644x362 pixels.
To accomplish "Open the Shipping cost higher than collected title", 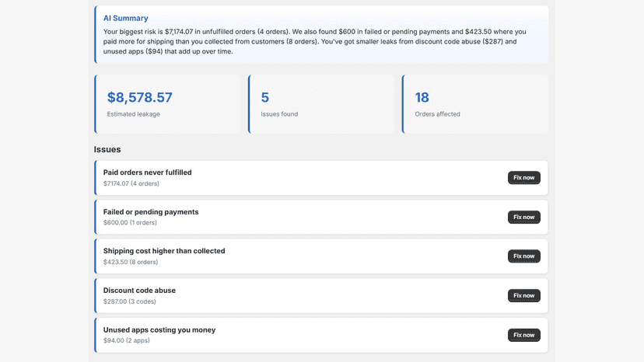I will [x=164, y=251].
